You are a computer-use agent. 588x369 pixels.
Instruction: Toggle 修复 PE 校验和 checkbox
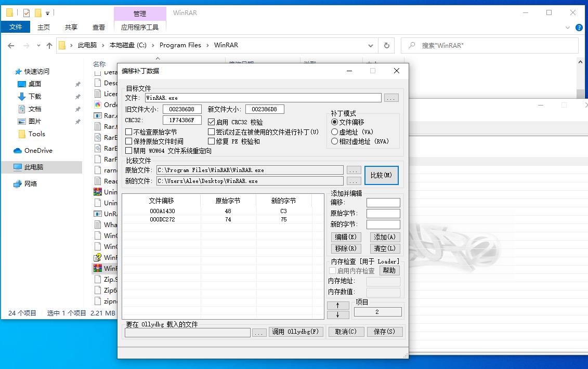(x=211, y=141)
